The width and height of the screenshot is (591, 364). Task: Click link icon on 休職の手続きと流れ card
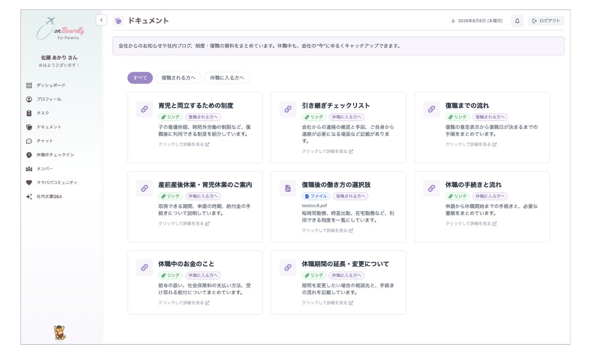click(x=431, y=188)
